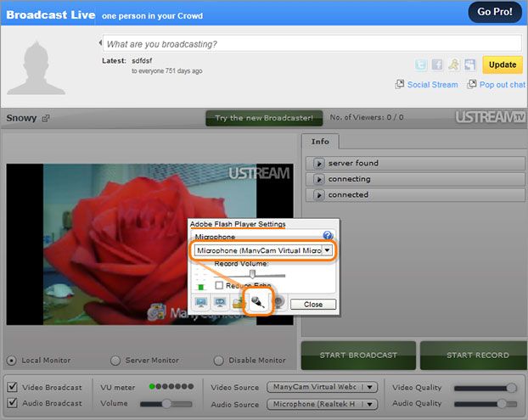
Task: Click the AIM running man icon
Action: tap(454, 64)
